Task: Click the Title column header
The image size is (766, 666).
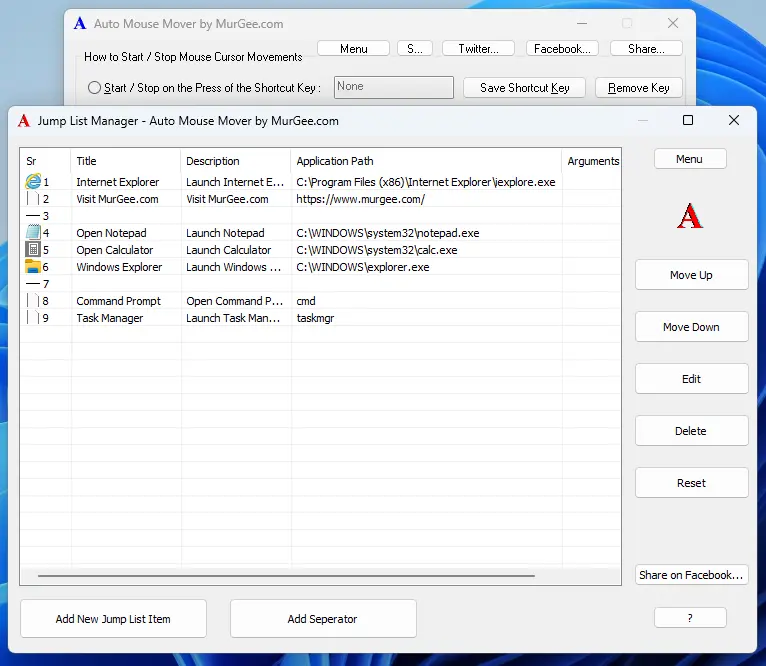Action: tap(126, 161)
